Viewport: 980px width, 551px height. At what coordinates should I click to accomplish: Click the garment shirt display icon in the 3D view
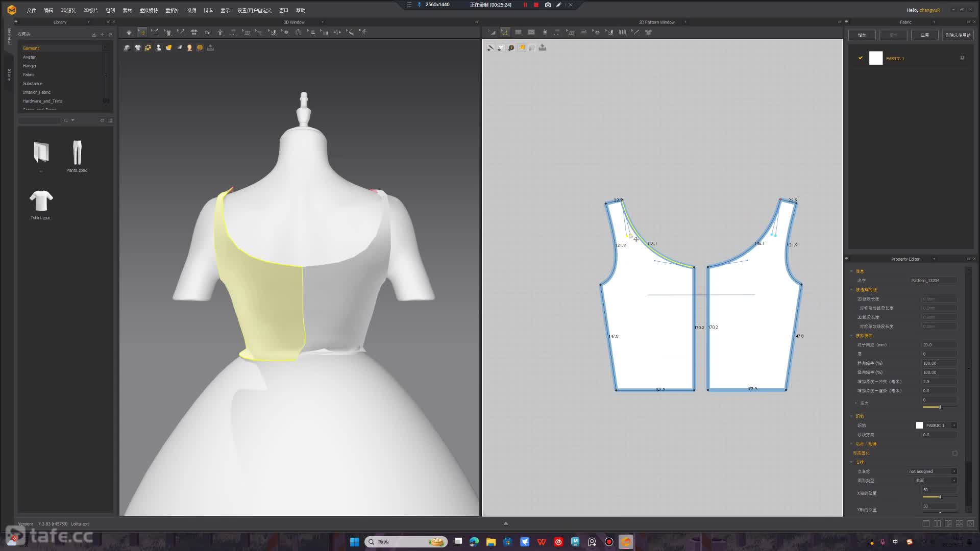pos(137,47)
